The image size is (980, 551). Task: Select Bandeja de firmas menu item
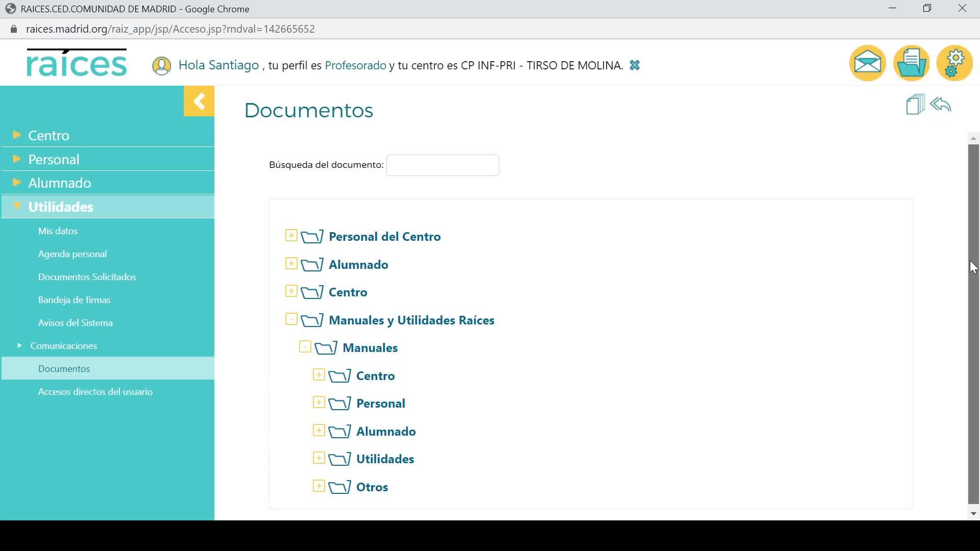[x=75, y=300]
